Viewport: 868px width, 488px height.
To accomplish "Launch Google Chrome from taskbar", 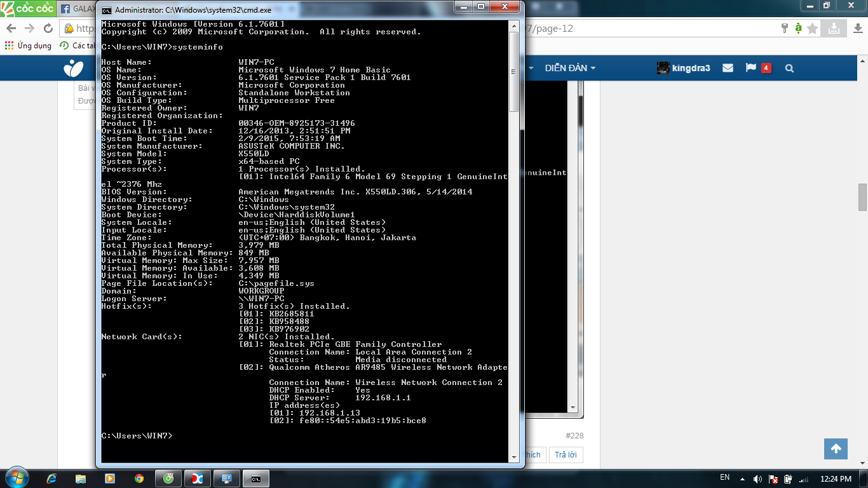I will [139, 478].
